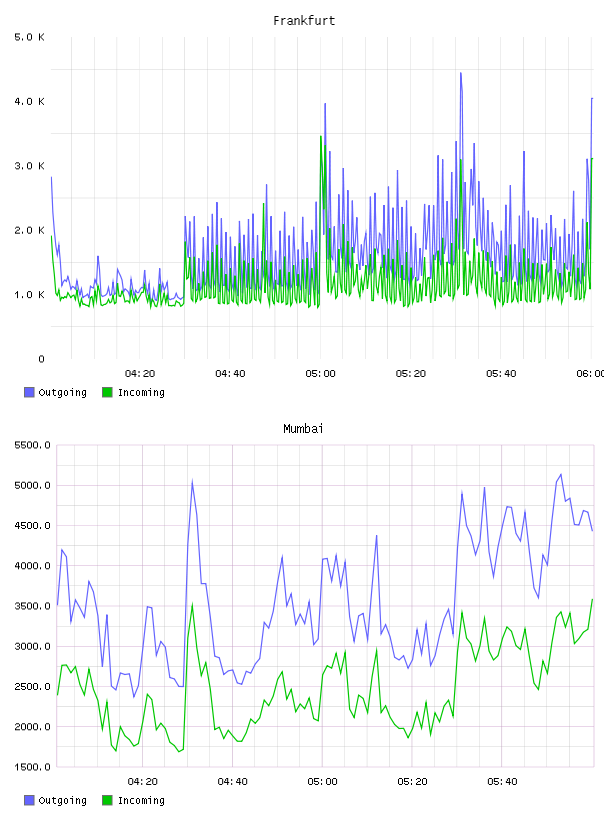Click the 4500.0 y-axis label in Mumbai
Screen dimensions: 608x816
pos(32,526)
